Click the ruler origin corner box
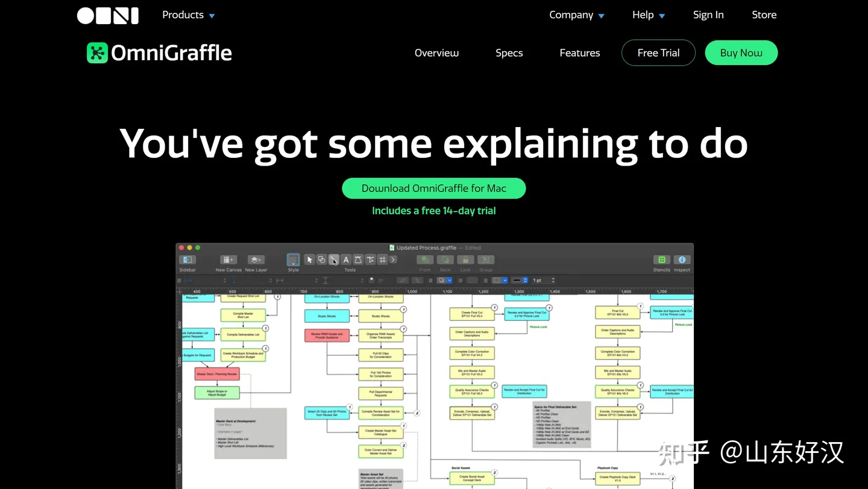This screenshot has height=489, width=868. [x=179, y=291]
